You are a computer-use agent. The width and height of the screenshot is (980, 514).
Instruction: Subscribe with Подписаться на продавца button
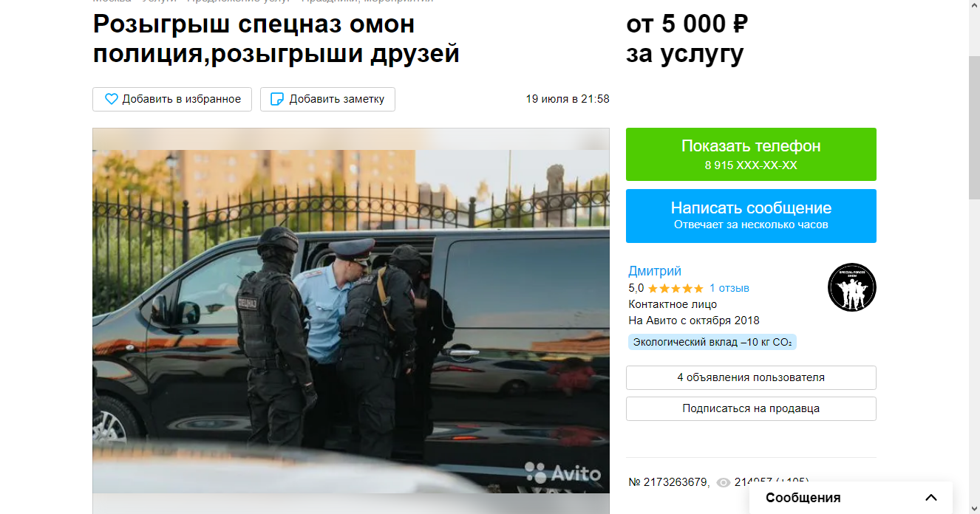click(x=751, y=408)
